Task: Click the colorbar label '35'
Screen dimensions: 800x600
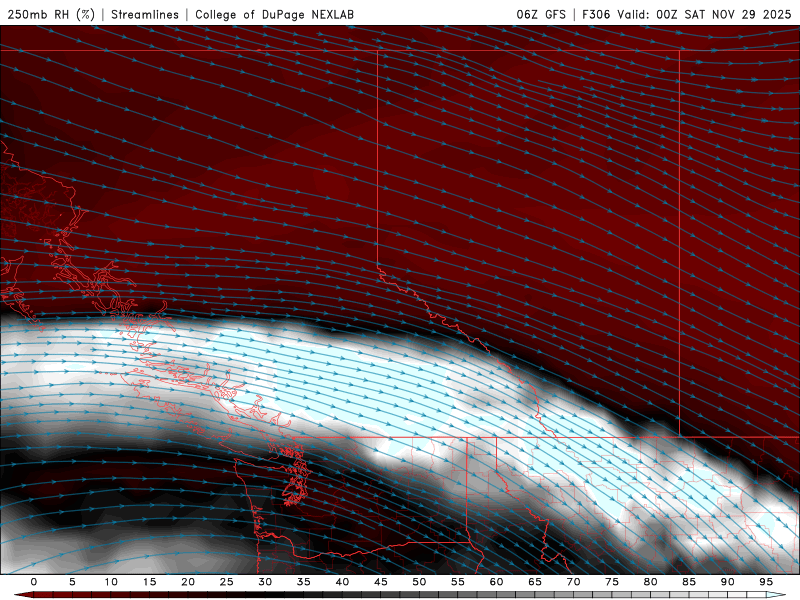Action: coord(304,582)
